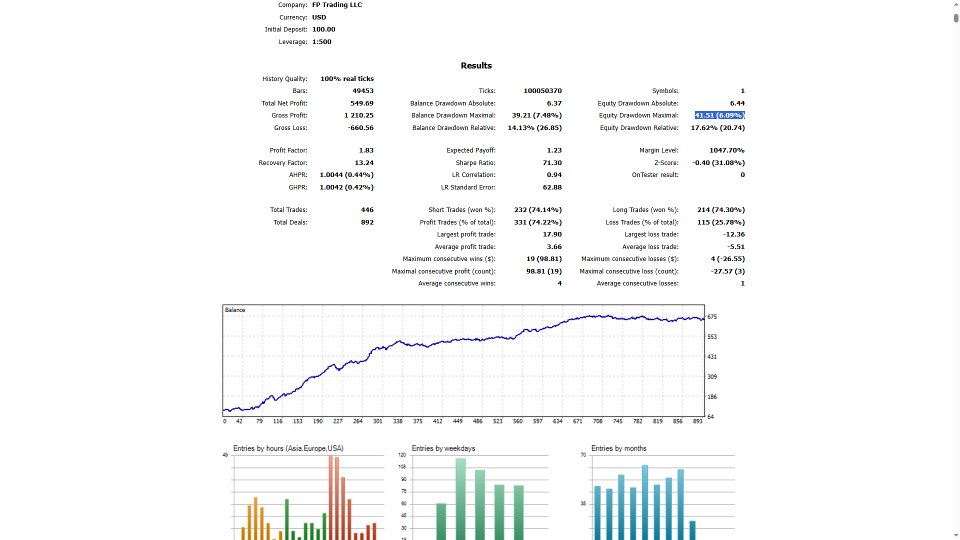Click the Bars value 49453
The height and width of the screenshot is (540, 960).
point(363,91)
